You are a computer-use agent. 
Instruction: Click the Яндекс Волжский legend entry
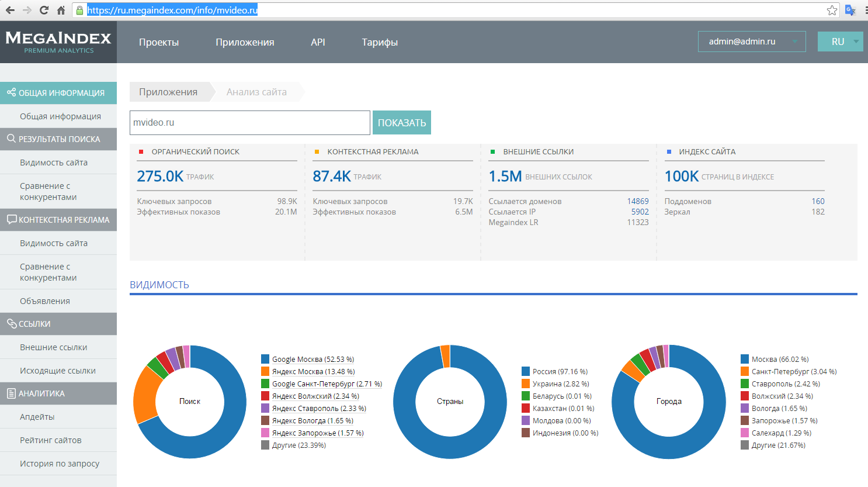(x=315, y=396)
